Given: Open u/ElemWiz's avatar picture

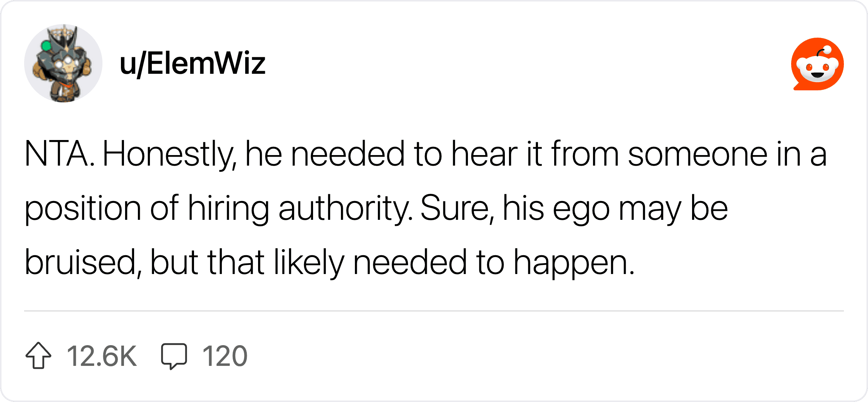Looking at the screenshot, I should (x=63, y=63).
